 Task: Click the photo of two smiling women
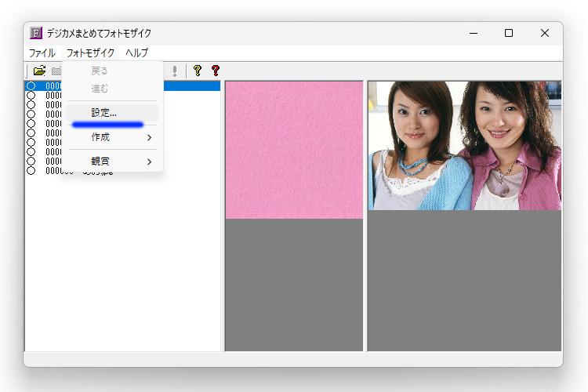click(464, 145)
